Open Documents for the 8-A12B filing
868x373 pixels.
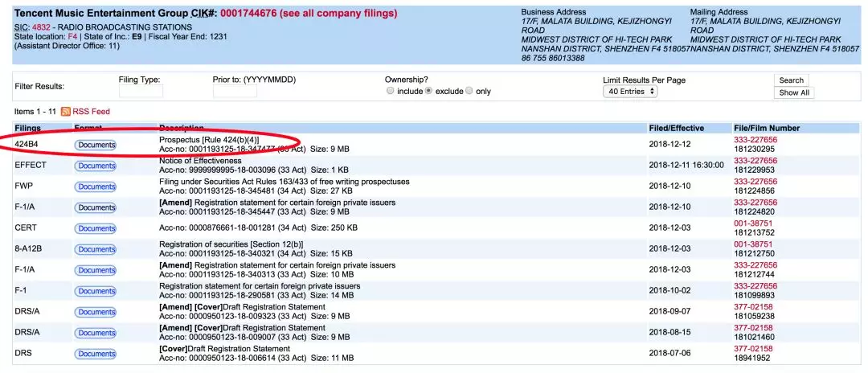click(x=95, y=249)
